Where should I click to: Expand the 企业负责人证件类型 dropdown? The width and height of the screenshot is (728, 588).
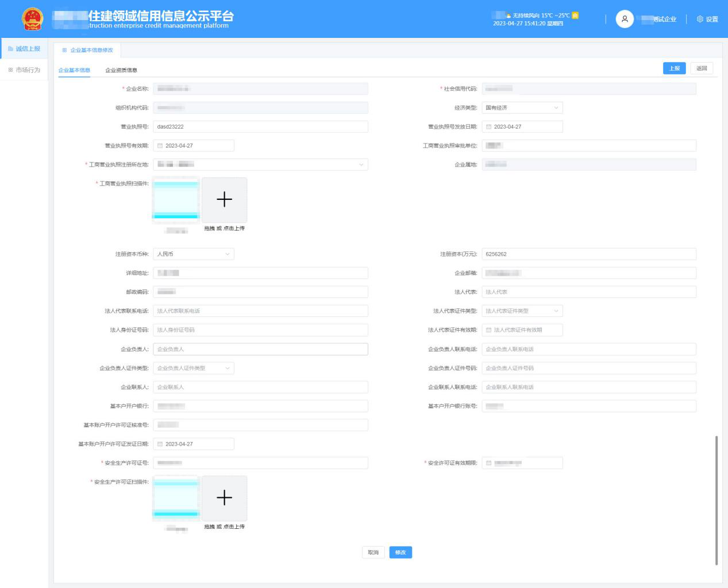(193, 368)
